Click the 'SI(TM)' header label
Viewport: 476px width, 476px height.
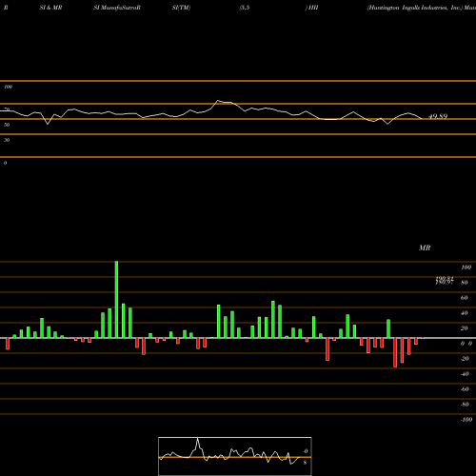pyautogui.click(x=181, y=8)
